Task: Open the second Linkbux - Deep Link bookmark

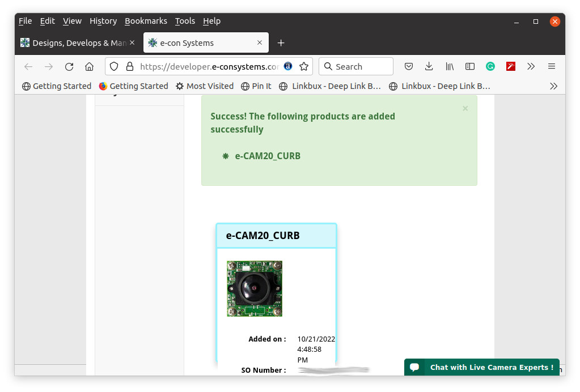Action: coord(439,86)
